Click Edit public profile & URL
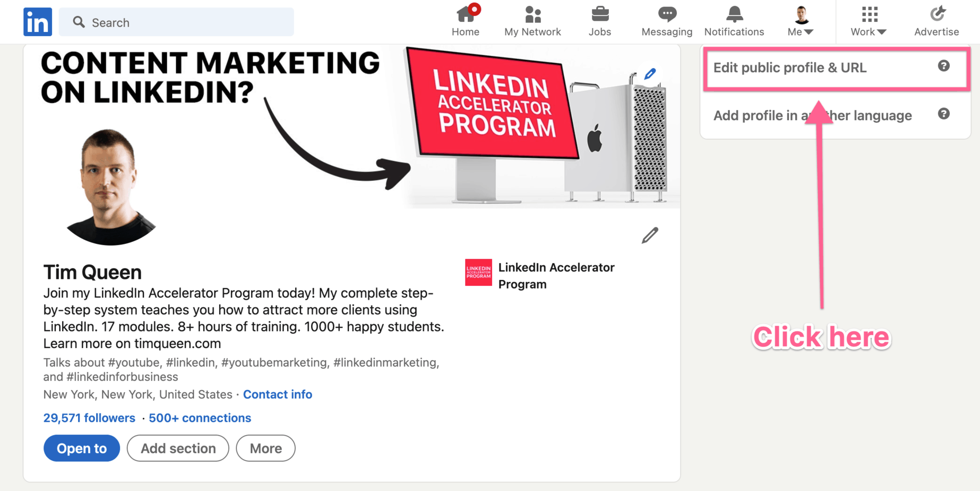Screen dimensions: 980x491 pyautogui.click(x=790, y=68)
